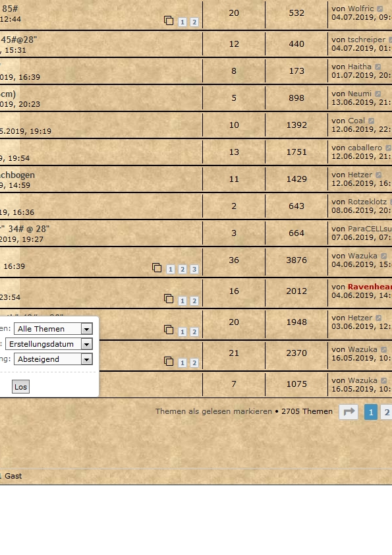Open the Absteigend order dropdown

(x=53, y=359)
